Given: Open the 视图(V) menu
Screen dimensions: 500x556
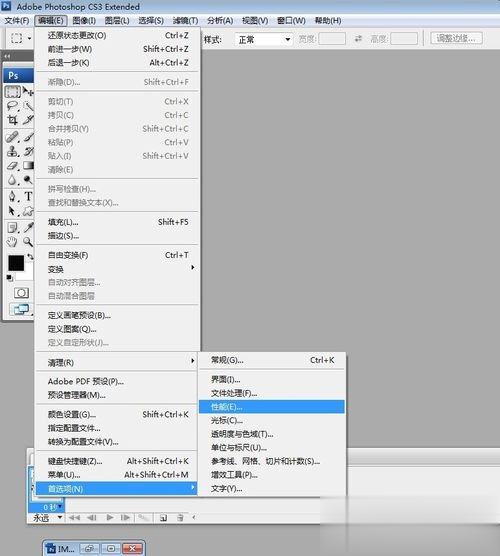Looking at the screenshot, I should point(255,21).
